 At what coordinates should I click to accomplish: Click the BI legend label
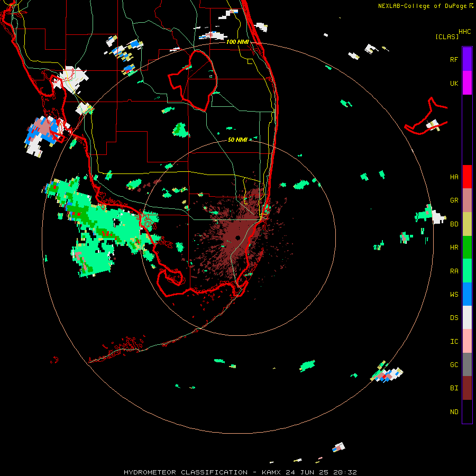454,388
